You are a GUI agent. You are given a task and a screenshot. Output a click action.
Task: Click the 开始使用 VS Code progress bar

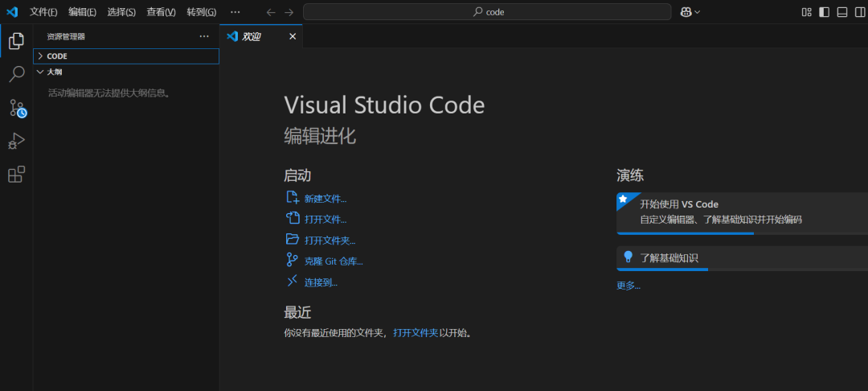pyautogui.click(x=743, y=233)
